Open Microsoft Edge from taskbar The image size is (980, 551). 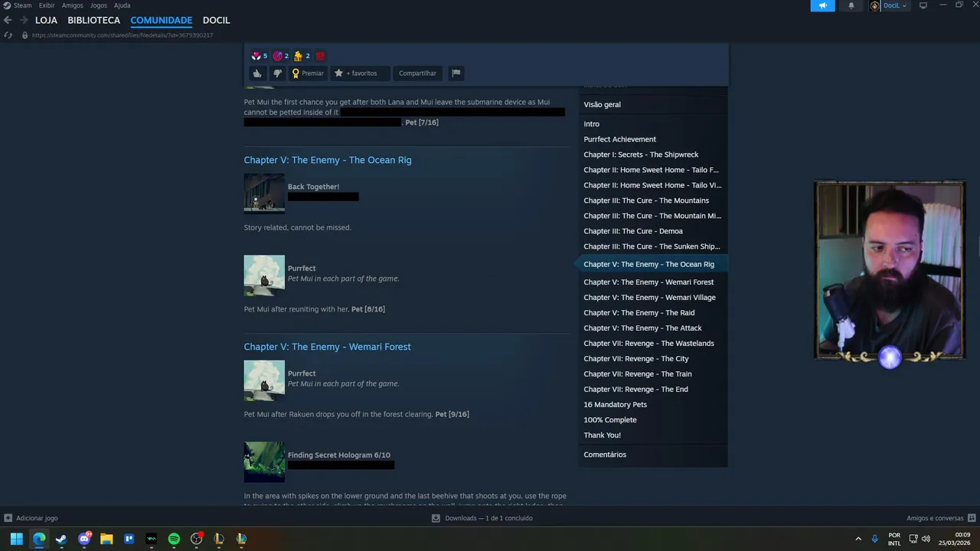click(x=39, y=539)
